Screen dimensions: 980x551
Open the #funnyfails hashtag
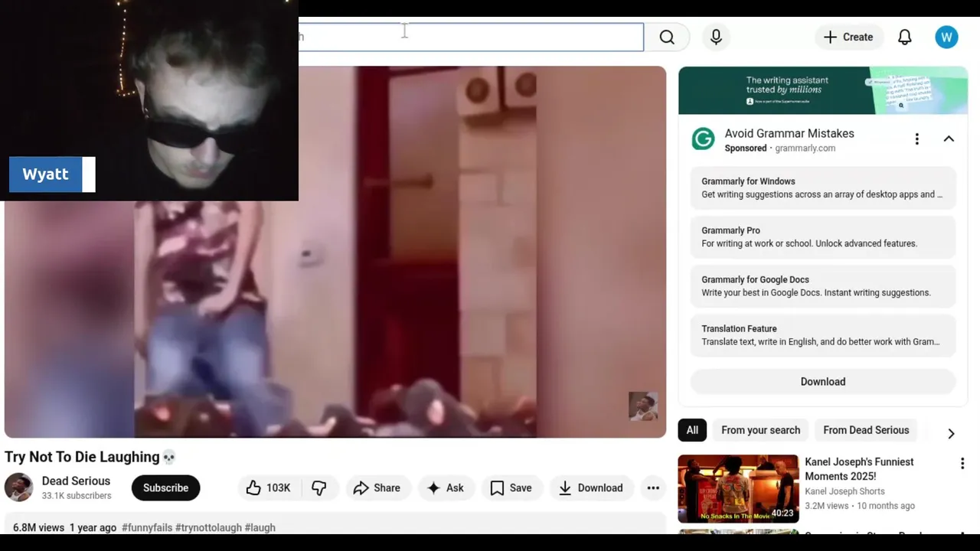[147, 528]
